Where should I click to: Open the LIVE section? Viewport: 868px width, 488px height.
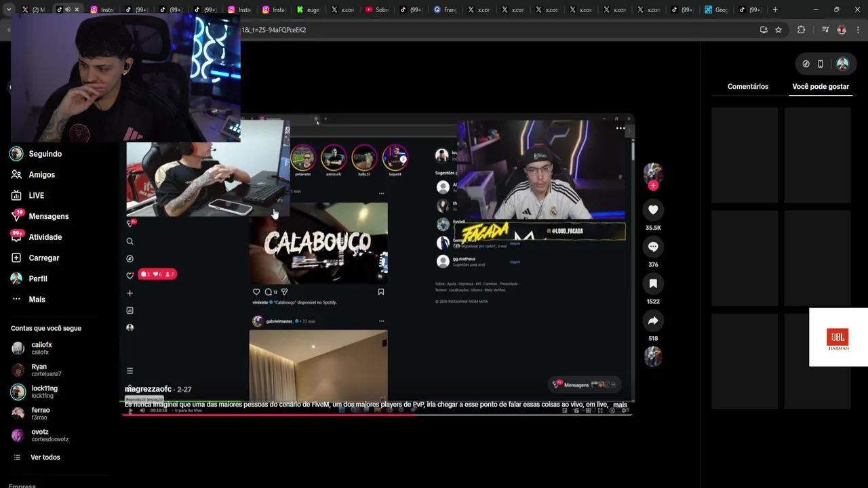coord(27,196)
